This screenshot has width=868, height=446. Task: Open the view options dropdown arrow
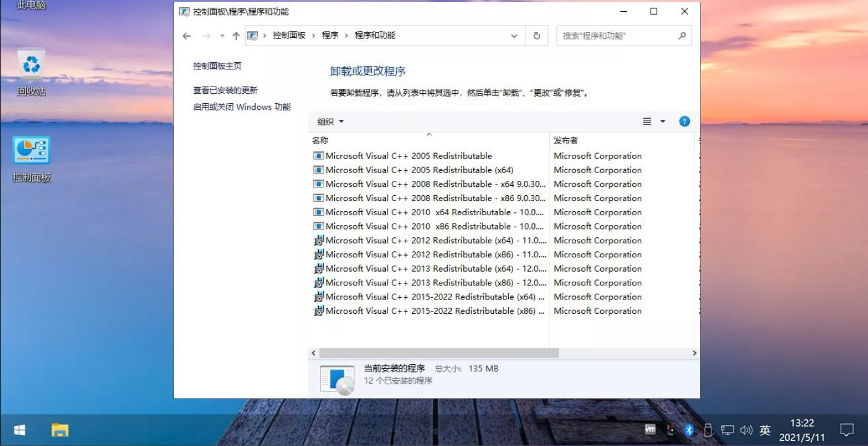point(663,122)
